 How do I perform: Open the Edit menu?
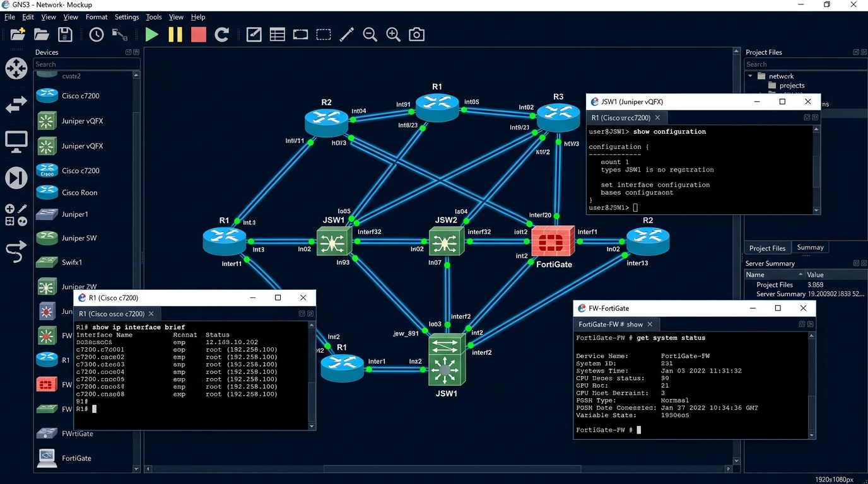point(28,17)
